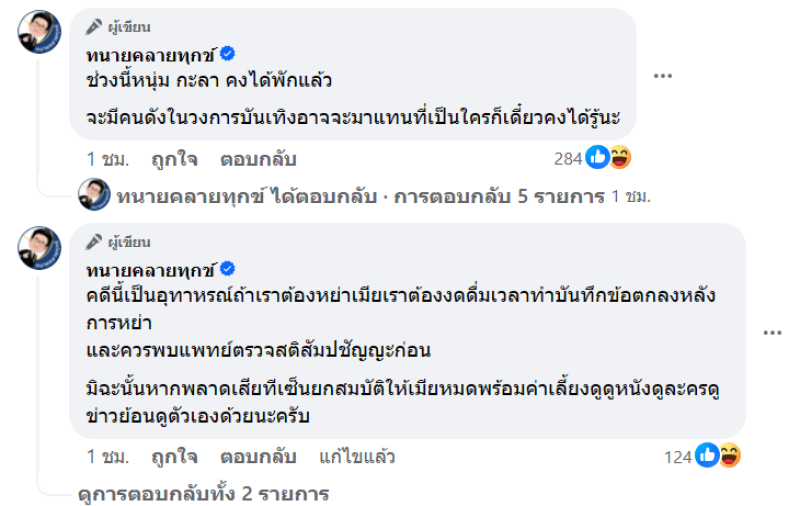Reply to second comment via ตอบกลับ
This screenshot has width=800, height=506.
click(x=258, y=457)
